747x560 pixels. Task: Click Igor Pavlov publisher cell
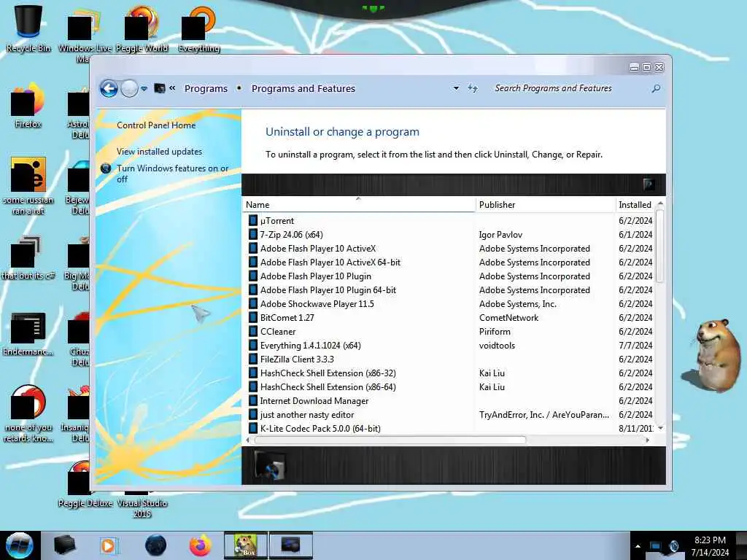(x=500, y=234)
